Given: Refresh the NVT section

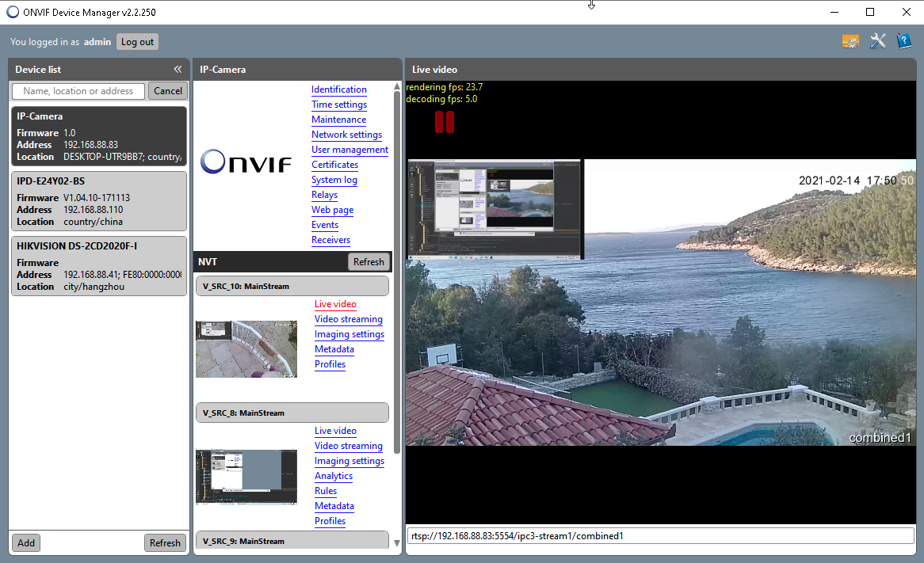Looking at the screenshot, I should tap(368, 261).
